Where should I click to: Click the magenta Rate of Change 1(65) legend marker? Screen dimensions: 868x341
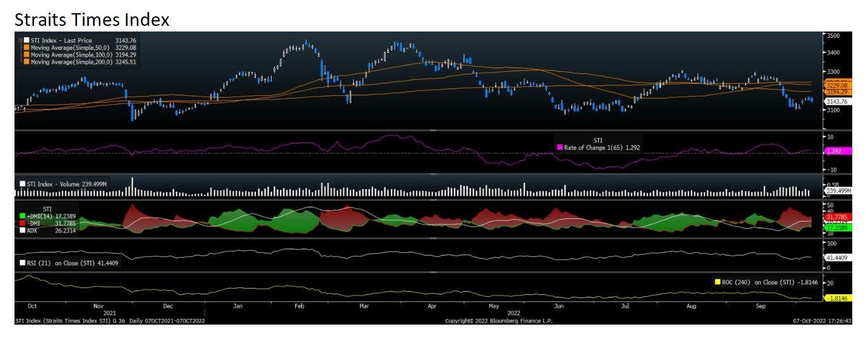tap(560, 147)
